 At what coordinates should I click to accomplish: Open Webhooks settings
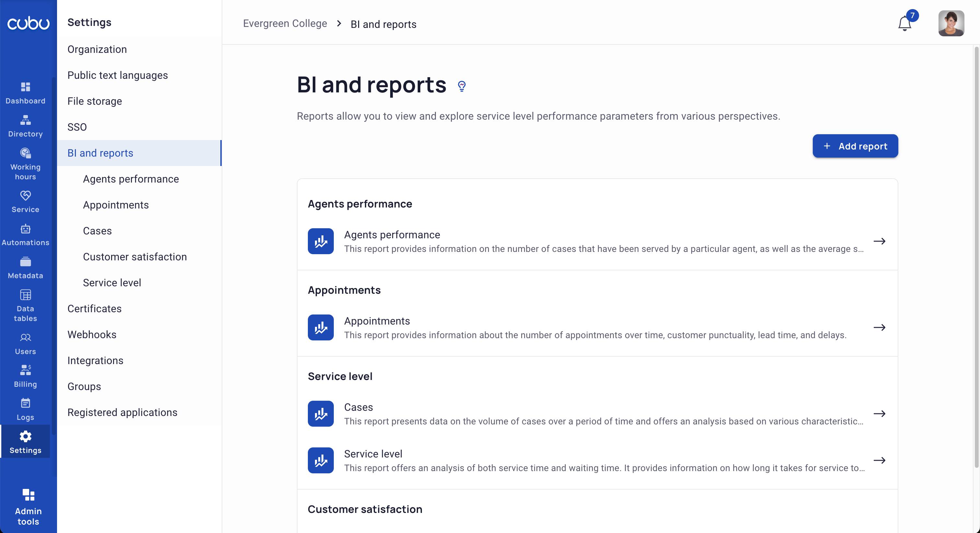139,335
